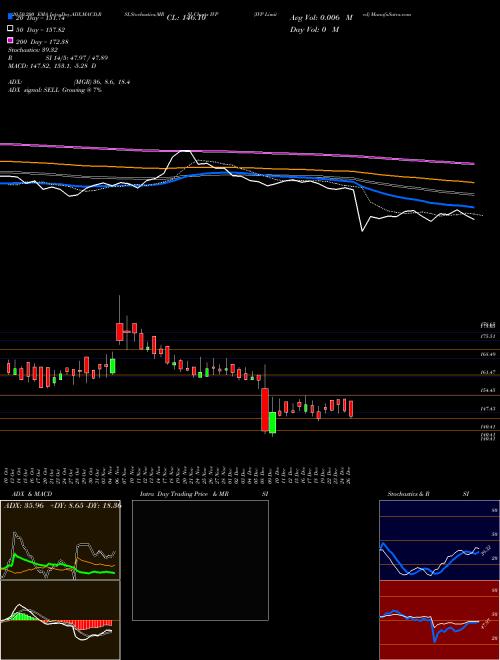
Task: Click the empty intraday trading price panel
Action: coord(200,560)
